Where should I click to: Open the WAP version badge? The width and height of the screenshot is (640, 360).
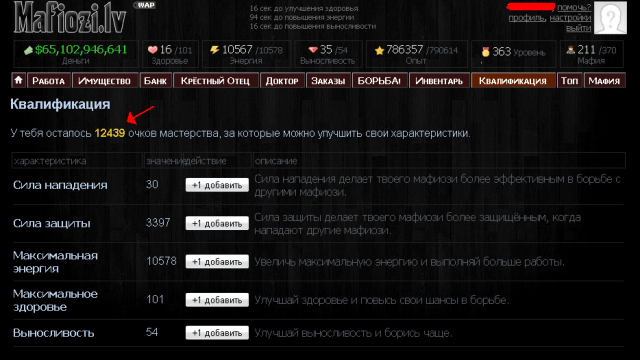(144, 5)
